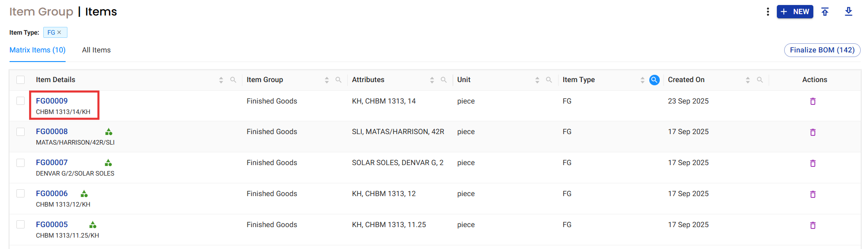Click the NEW button
The width and height of the screenshot is (868, 249).
click(795, 12)
